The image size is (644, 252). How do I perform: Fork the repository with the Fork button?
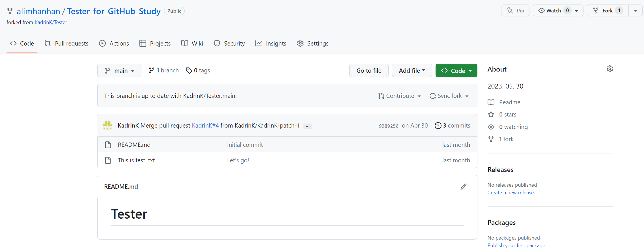tap(608, 10)
